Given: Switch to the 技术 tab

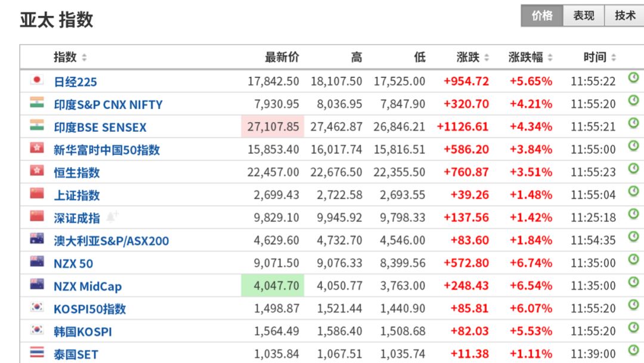Looking at the screenshot, I should tap(625, 16).
